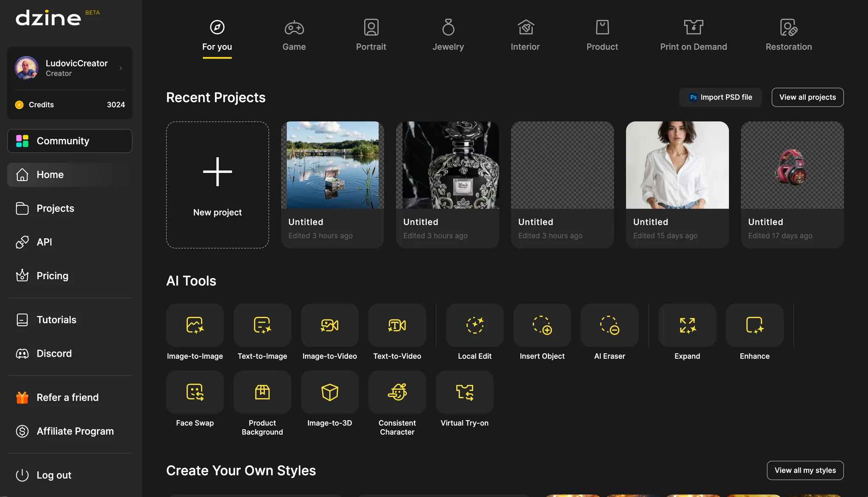
Task: Click View all my styles button
Action: pos(805,470)
